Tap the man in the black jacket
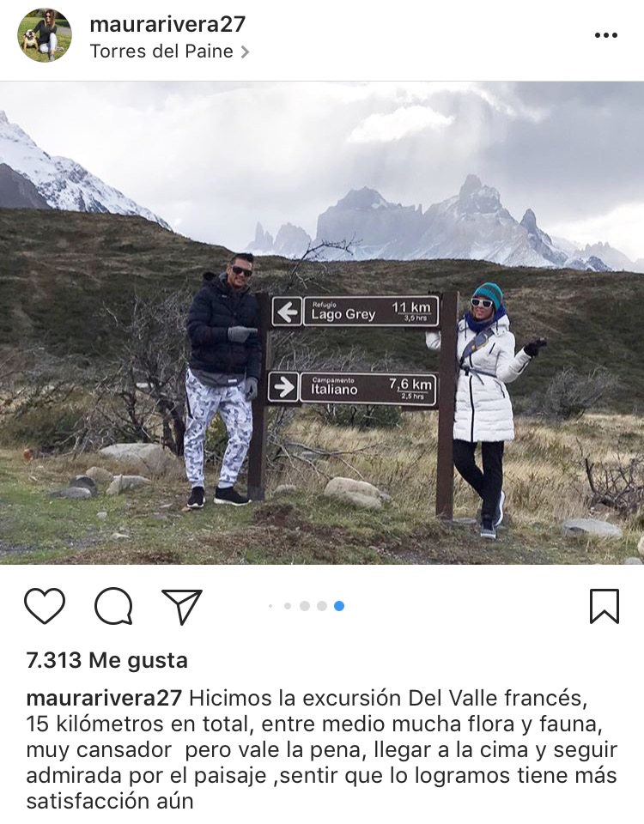 (222, 379)
